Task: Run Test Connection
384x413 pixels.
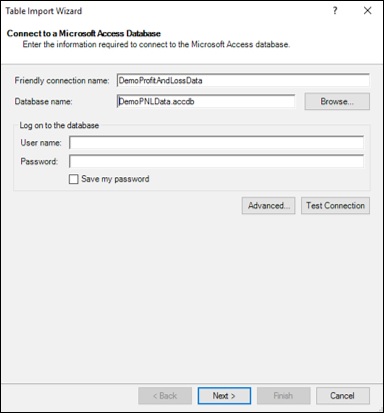Action: [335, 206]
